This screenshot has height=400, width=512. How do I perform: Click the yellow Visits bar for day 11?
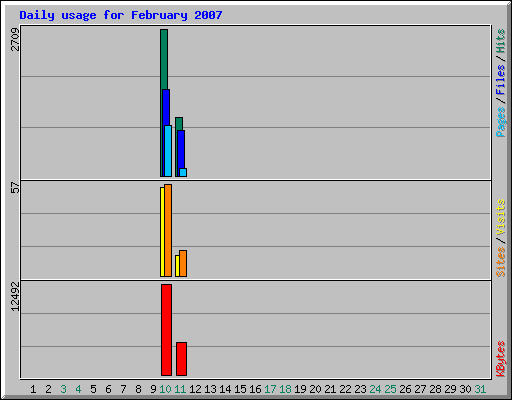177,266
